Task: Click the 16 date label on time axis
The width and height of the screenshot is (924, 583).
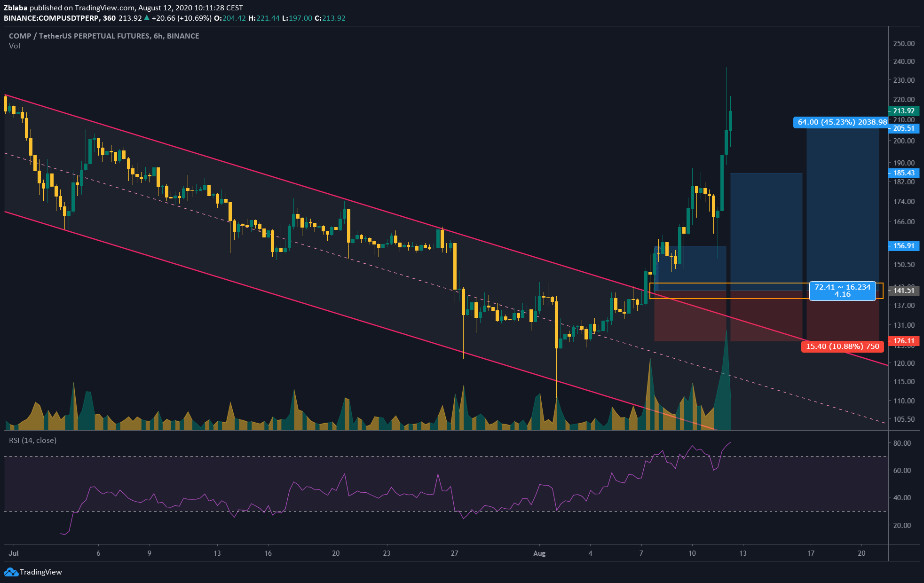Action: (268, 553)
